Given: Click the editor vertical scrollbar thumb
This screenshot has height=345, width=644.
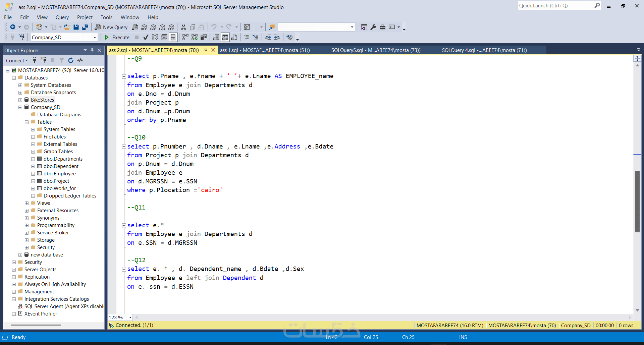Looking at the screenshot, I should click(637, 202).
